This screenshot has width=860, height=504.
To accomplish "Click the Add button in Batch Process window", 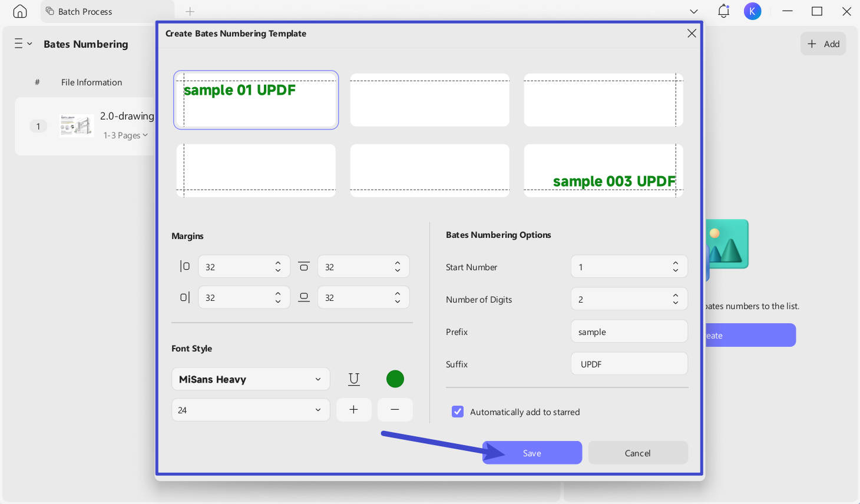I will [823, 44].
